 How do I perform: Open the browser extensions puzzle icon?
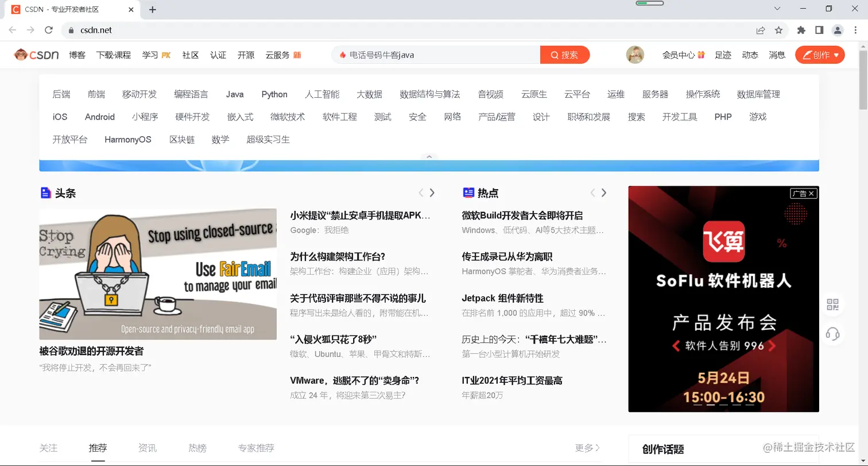pos(801,30)
